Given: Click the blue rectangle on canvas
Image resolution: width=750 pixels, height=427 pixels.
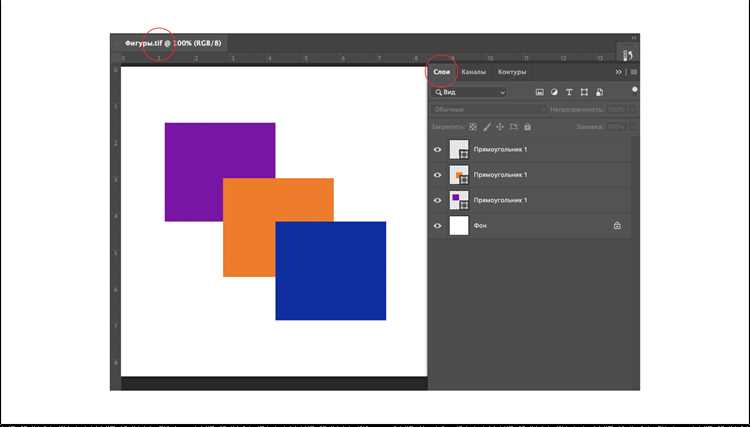Looking at the screenshot, I should [x=331, y=271].
